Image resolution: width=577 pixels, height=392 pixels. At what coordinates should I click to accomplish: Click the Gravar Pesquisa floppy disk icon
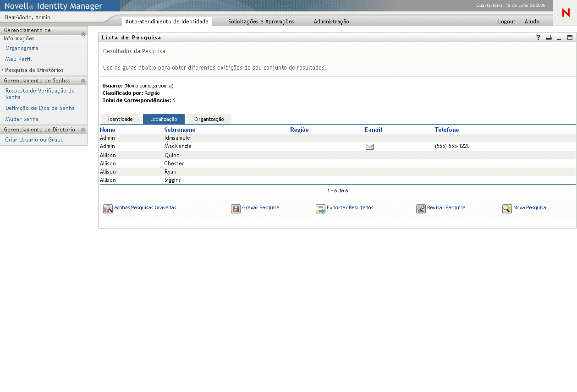point(236,209)
